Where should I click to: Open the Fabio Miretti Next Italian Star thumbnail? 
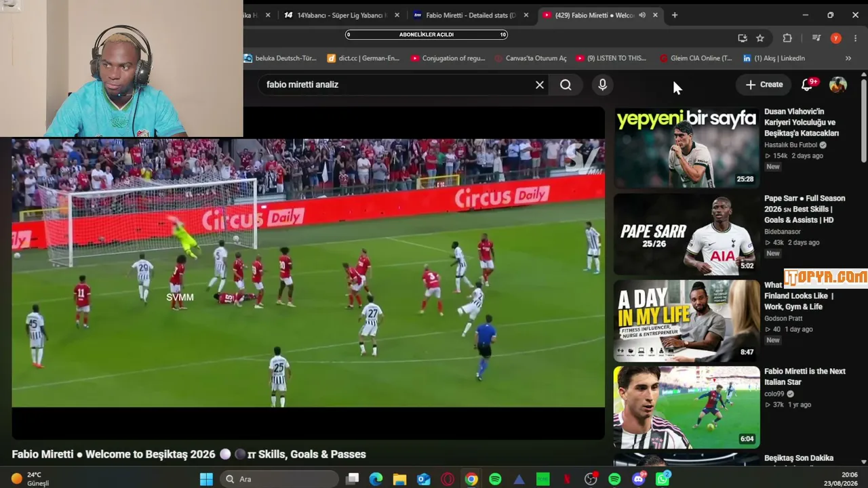point(687,407)
